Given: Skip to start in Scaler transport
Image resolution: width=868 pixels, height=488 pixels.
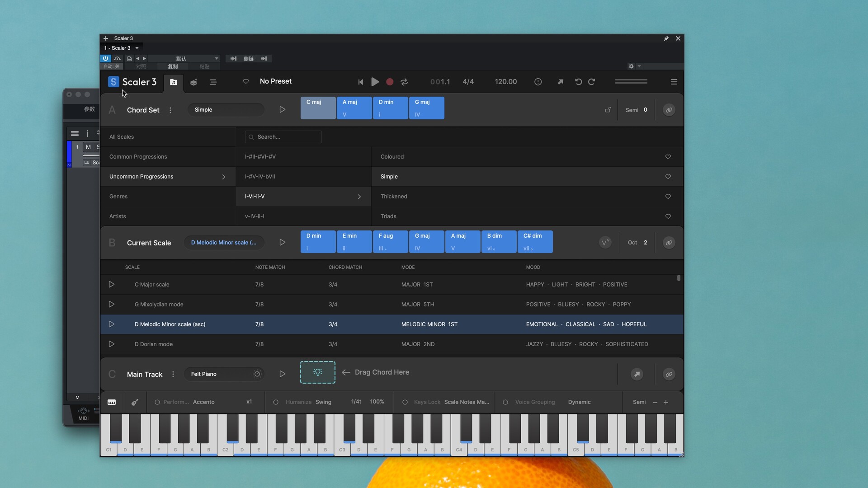Looking at the screenshot, I should point(361,82).
